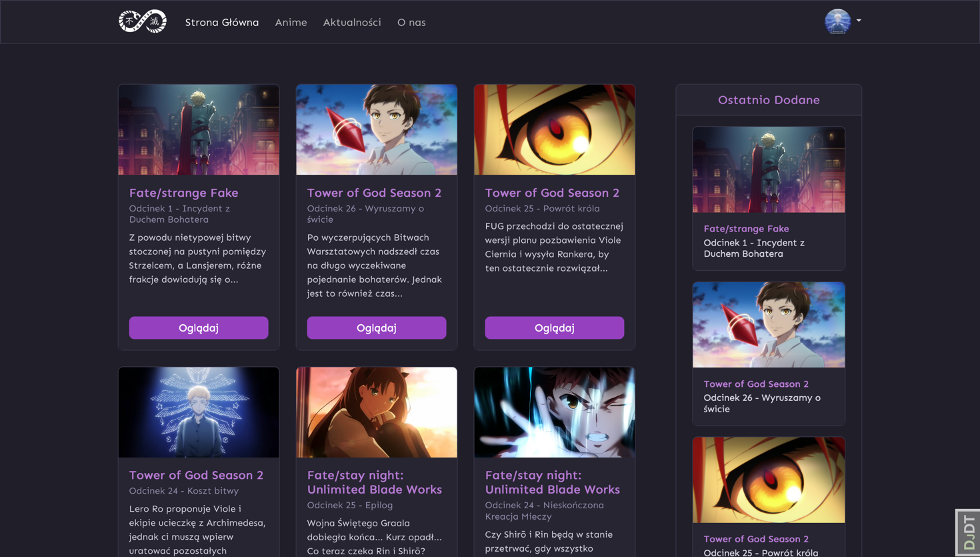Click the Fate/strange Fake thumbnail in main grid

199,129
